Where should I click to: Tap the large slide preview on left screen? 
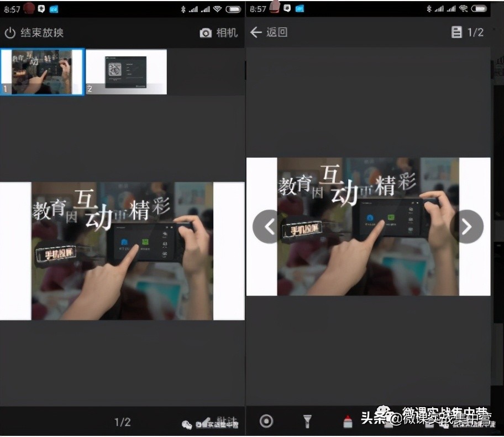coord(122,251)
